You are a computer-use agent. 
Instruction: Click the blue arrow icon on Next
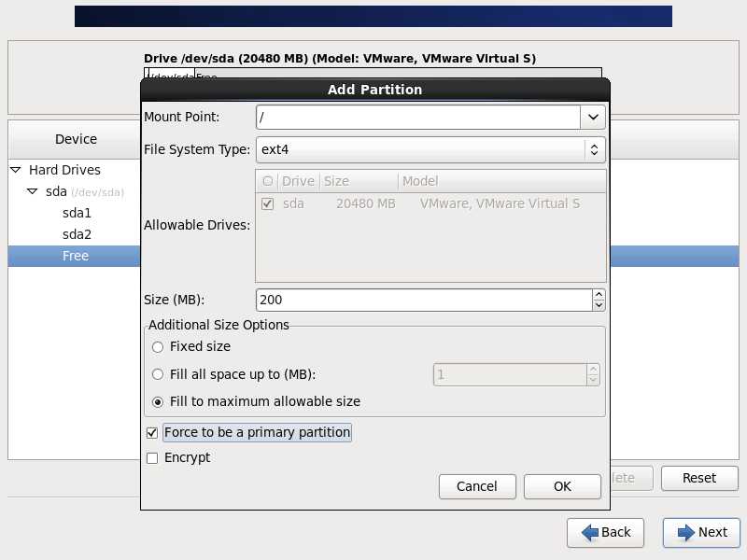686,532
